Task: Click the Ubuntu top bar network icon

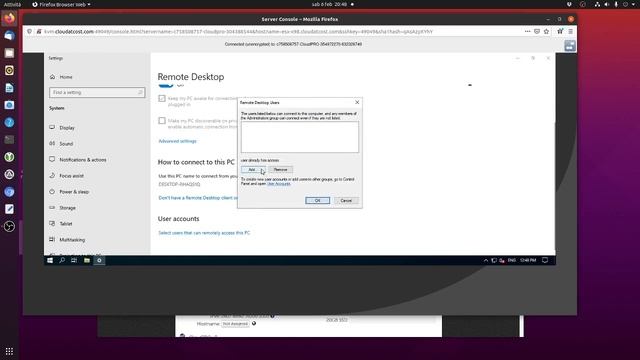Action: coord(597,4)
